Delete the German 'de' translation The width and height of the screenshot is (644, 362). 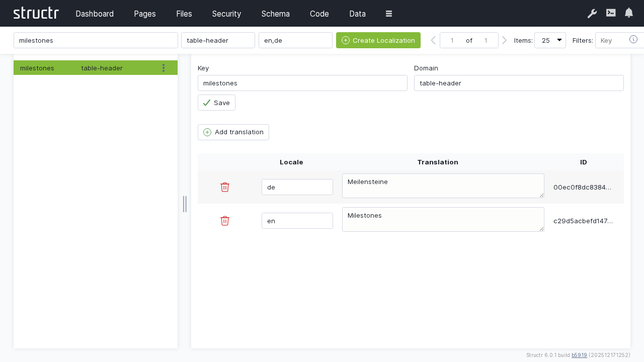pos(225,187)
